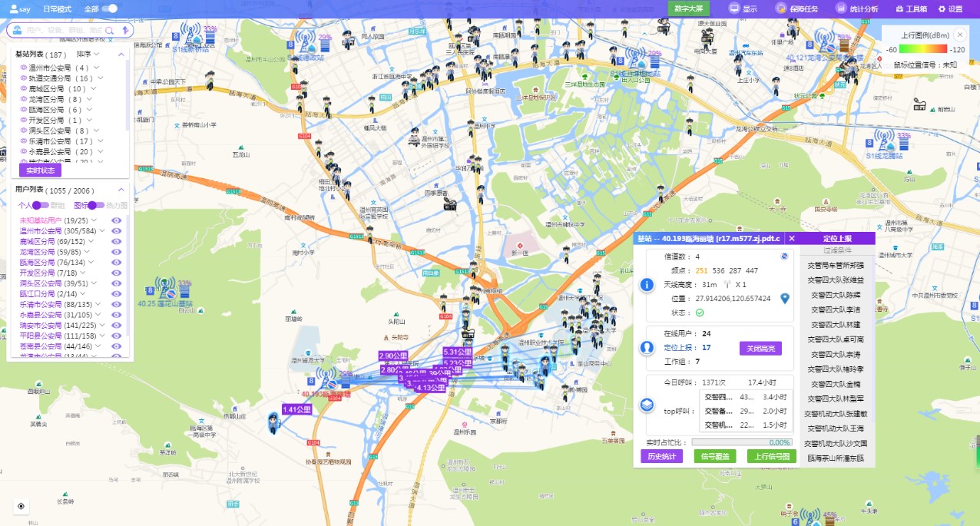Click the layers icon beside call statistics
The height and width of the screenshot is (526, 980).
647,404
